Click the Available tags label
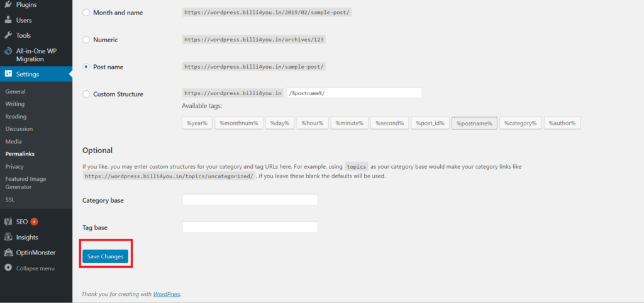 (202, 106)
